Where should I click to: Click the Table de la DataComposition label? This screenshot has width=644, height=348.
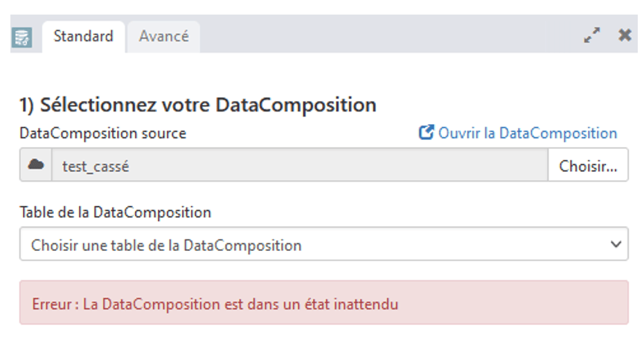pyautogui.click(x=116, y=213)
